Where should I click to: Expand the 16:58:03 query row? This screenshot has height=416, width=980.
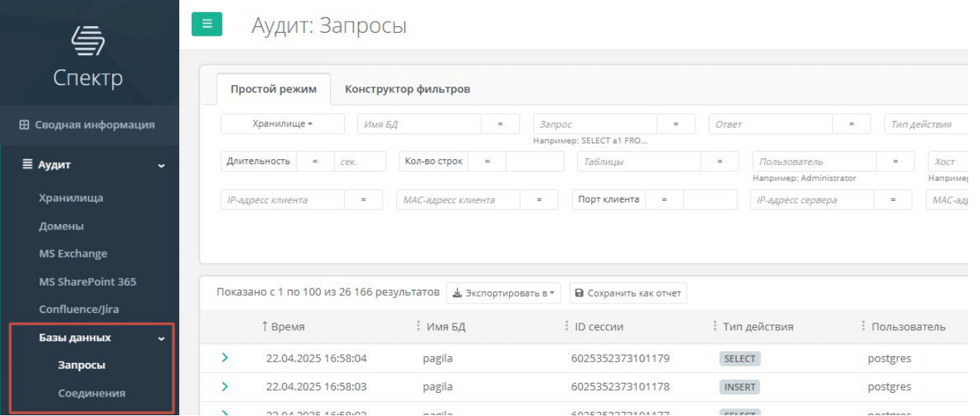[225, 387]
